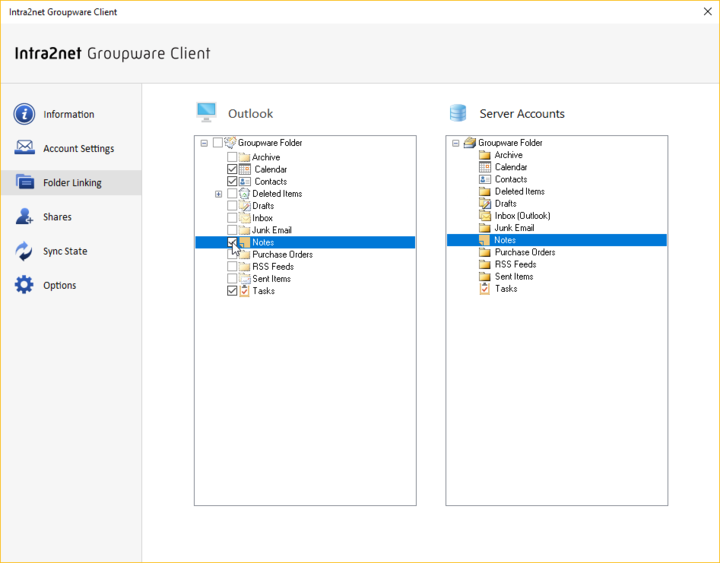
Task: Check the Junk Email checkbox
Action: 232,230
